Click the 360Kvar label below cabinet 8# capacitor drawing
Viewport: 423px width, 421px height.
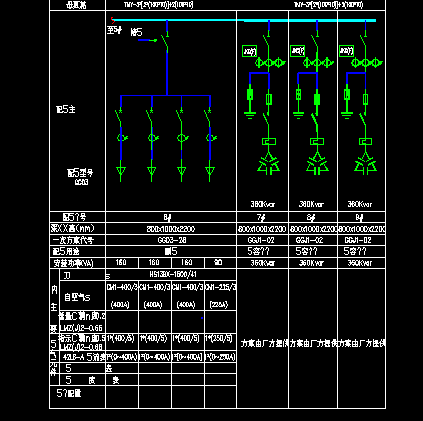tap(311, 204)
